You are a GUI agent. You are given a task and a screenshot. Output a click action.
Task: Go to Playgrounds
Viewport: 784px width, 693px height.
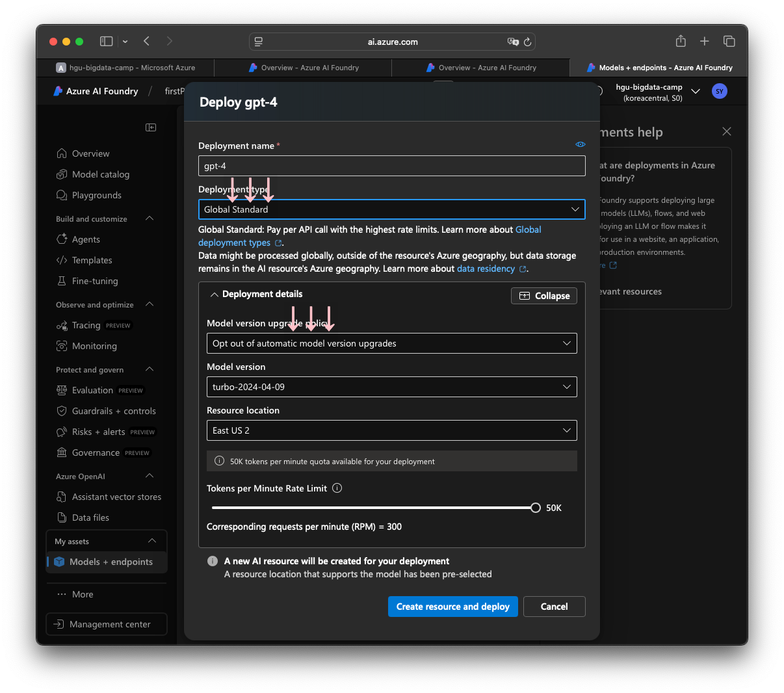click(x=88, y=195)
